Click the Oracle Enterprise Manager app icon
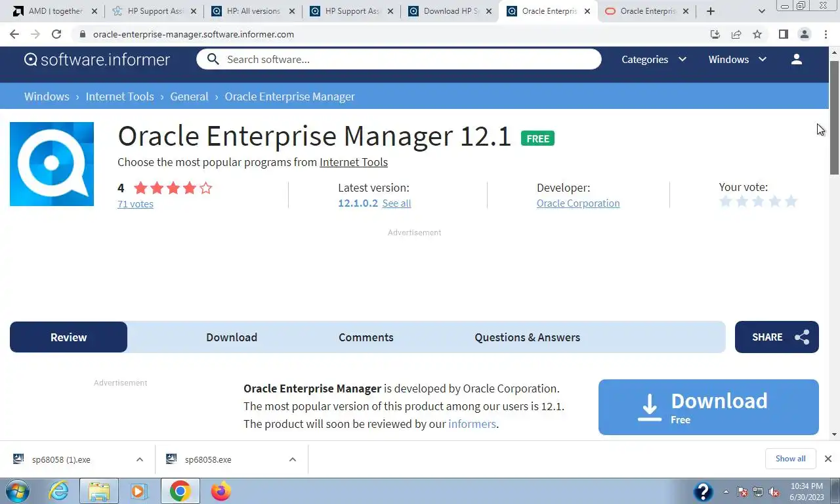The image size is (840, 504). pos(52,164)
